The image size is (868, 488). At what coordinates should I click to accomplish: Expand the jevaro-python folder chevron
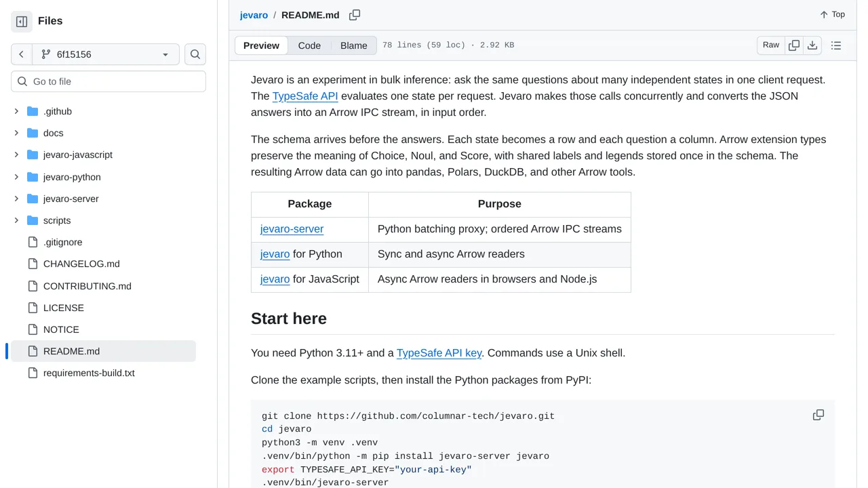[x=16, y=177]
